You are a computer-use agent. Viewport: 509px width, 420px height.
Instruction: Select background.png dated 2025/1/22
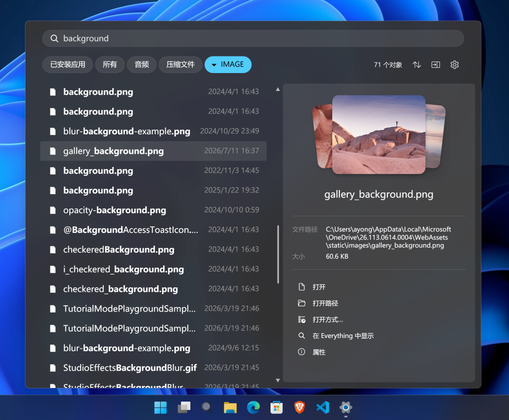click(x=153, y=190)
